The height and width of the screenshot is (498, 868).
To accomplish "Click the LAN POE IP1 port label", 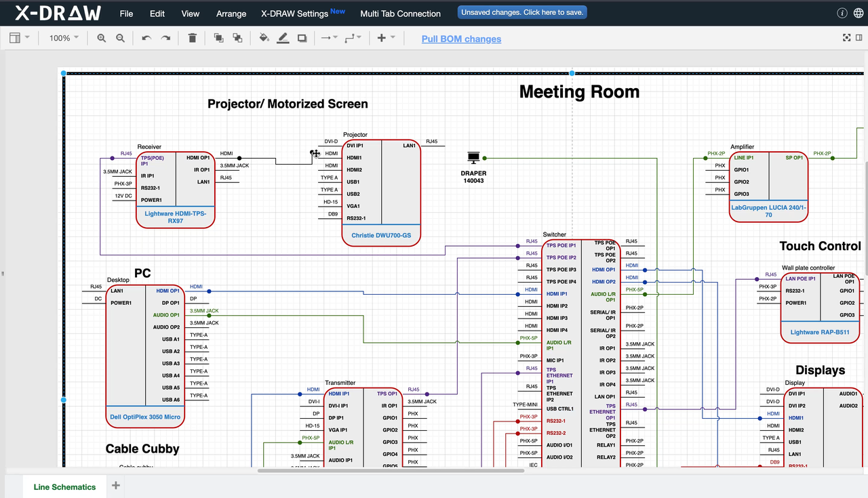I will pos(800,278).
